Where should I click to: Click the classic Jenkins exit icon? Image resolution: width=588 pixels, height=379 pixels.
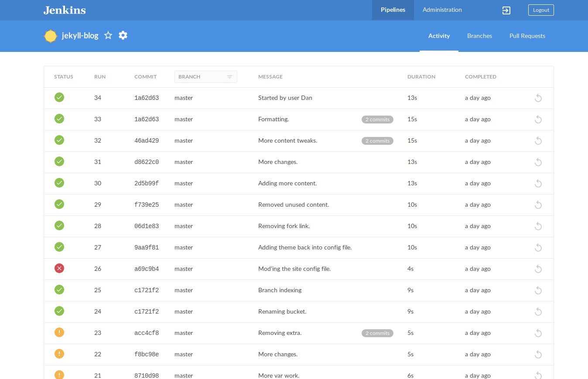[x=506, y=10]
